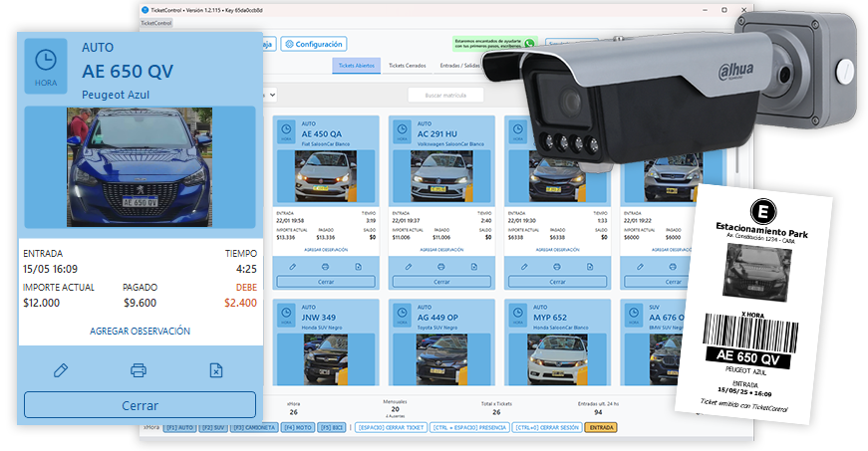
Task: Open the Configuración settings
Action: tap(314, 44)
